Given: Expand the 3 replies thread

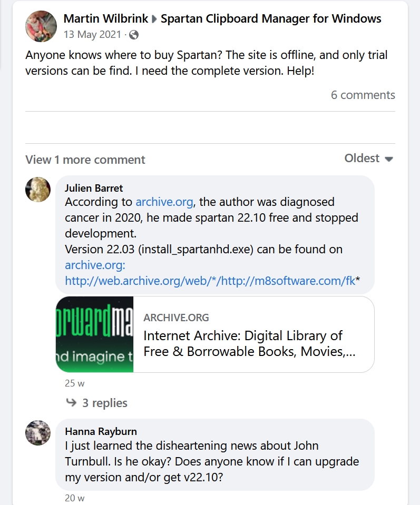Looking at the screenshot, I should point(104,403).
